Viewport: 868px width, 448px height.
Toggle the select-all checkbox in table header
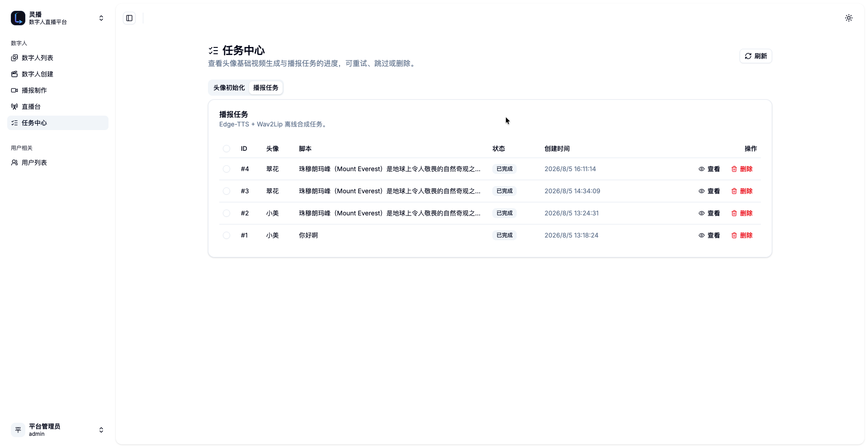tap(226, 149)
